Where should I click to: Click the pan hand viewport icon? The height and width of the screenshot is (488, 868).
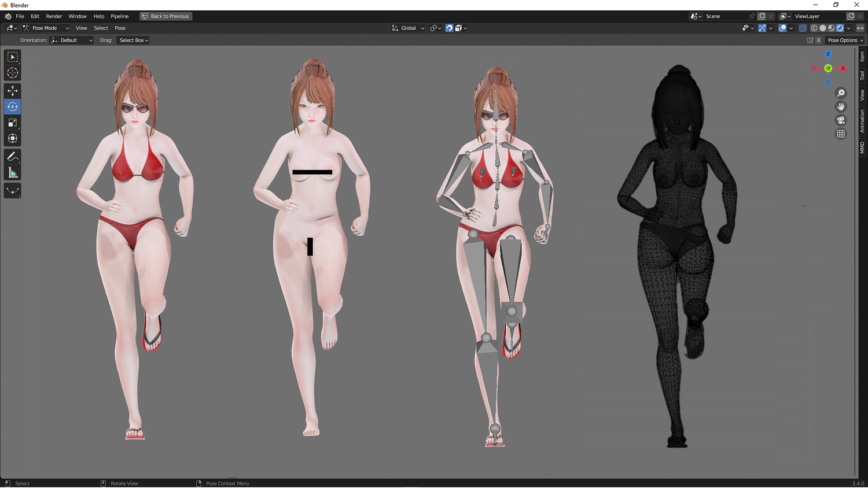pos(841,106)
